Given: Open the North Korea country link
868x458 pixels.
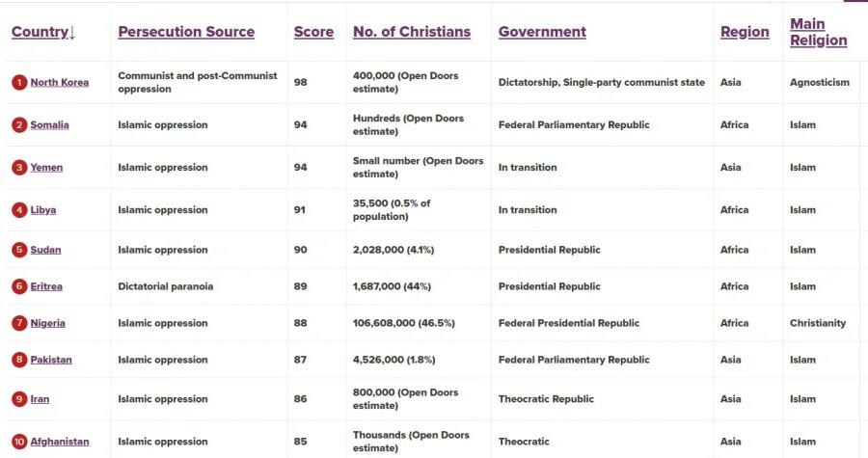Looking at the screenshot, I should [x=60, y=83].
